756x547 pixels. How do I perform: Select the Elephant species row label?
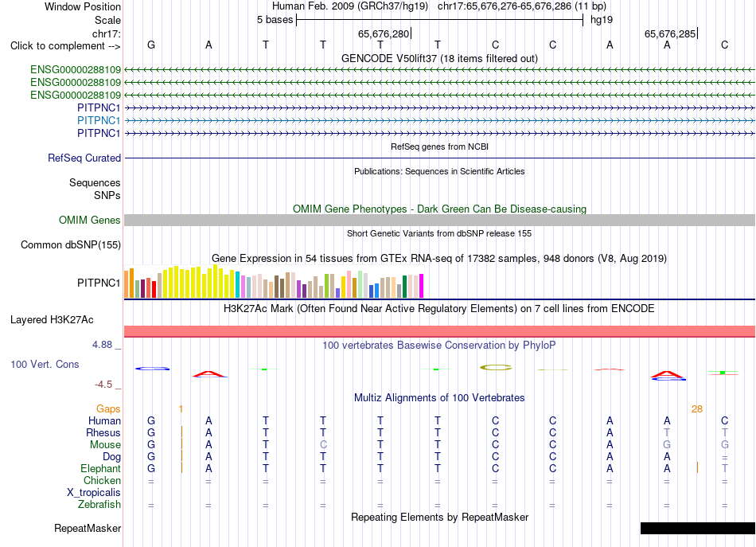(100, 468)
